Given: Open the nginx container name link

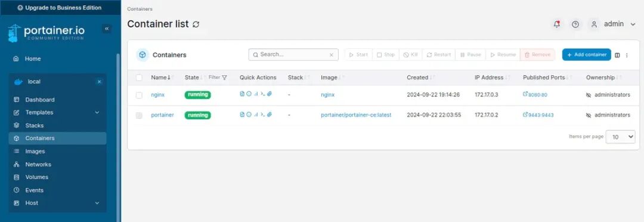Looking at the screenshot, I should point(157,94).
